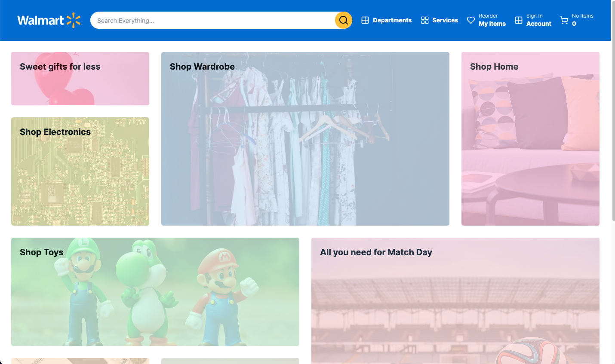Click the Shop Toys heading text
615x364 pixels.
coord(42,252)
